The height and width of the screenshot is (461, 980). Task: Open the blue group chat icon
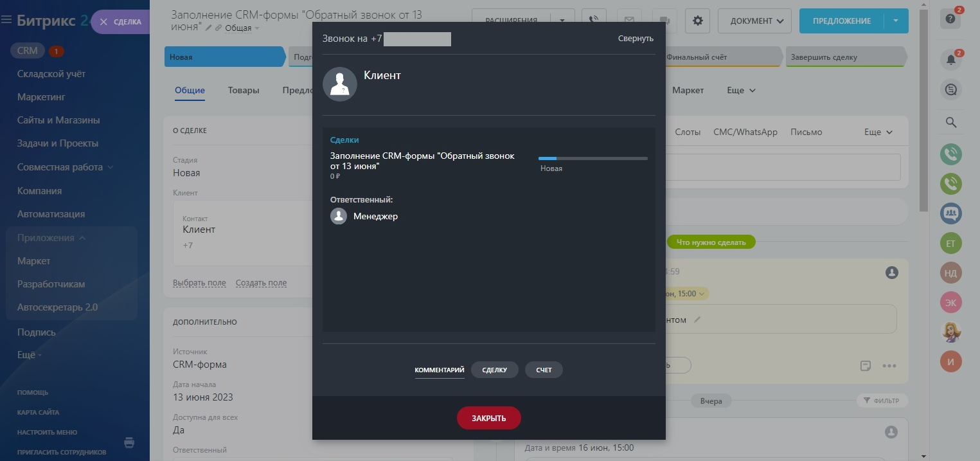[x=951, y=213]
